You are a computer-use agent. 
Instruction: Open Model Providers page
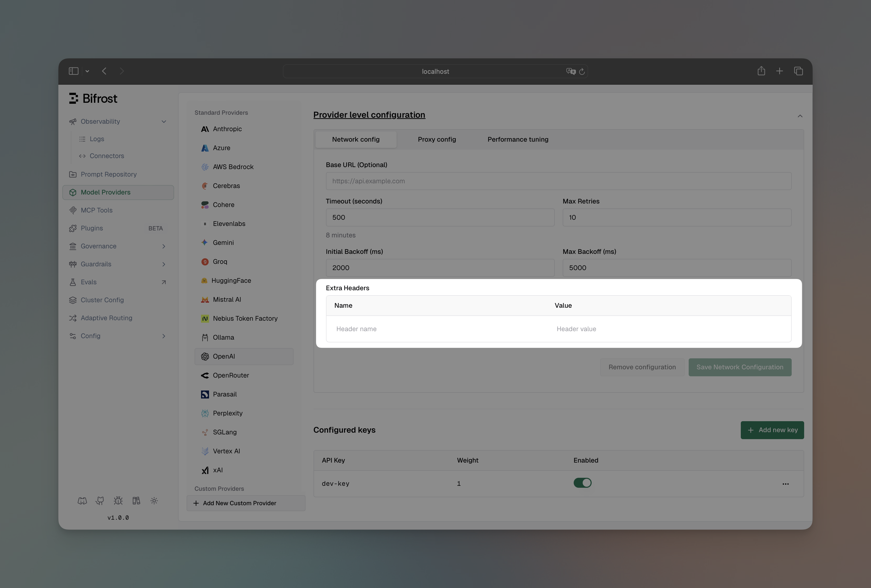click(118, 192)
